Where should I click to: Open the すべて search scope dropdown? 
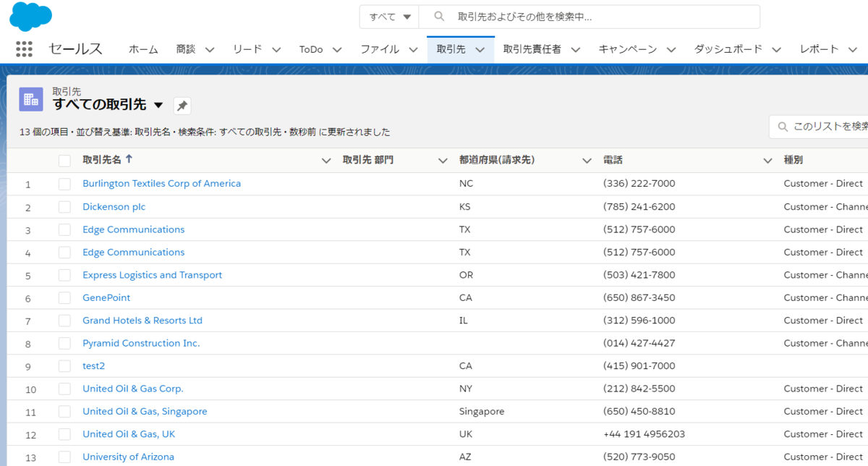[x=390, y=17]
